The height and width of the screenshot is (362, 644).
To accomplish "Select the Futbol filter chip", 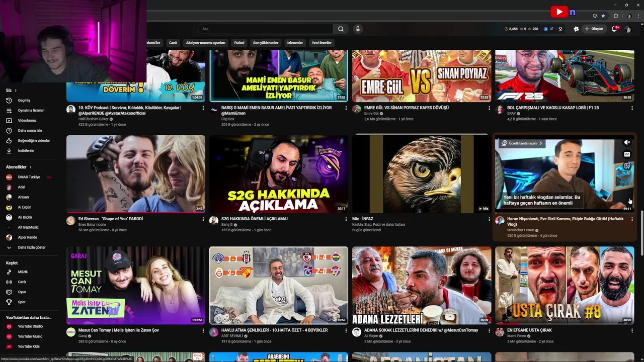I will 239,43.
